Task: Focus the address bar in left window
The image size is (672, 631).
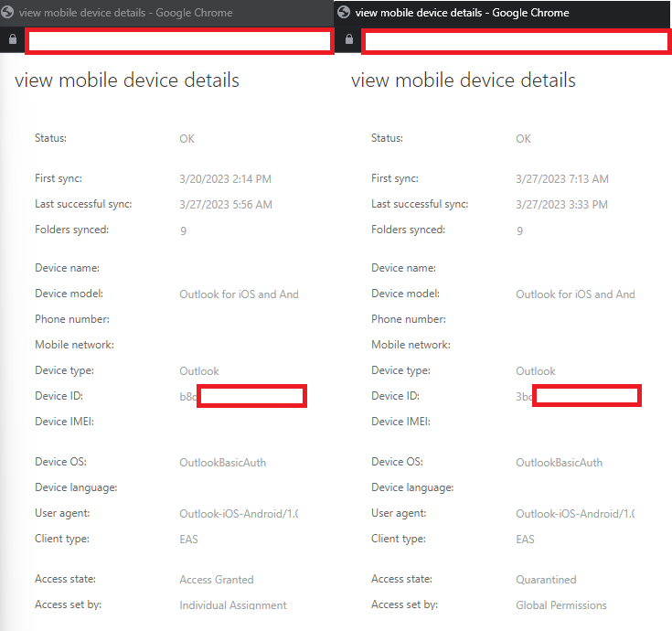Action: [179, 41]
